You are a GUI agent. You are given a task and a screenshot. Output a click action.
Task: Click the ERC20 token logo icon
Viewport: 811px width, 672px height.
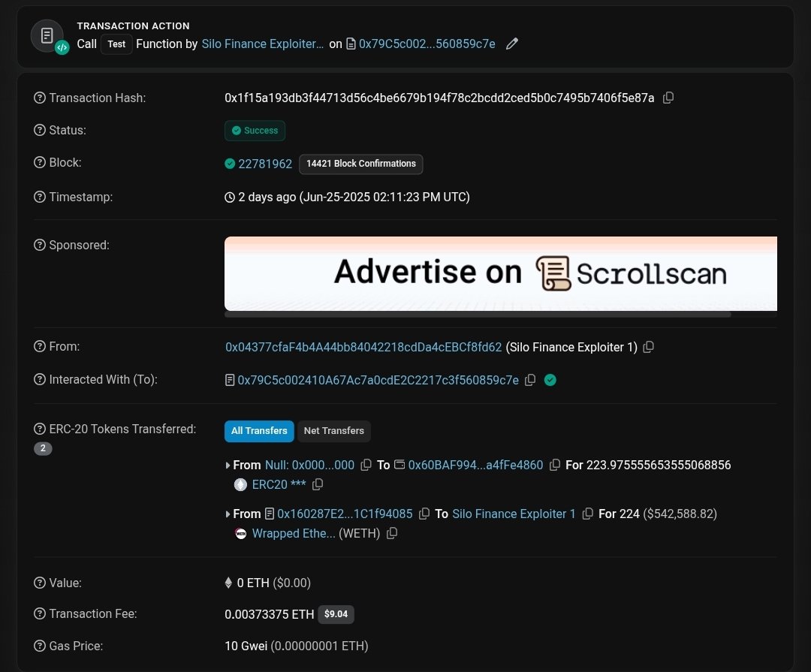[x=240, y=485]
